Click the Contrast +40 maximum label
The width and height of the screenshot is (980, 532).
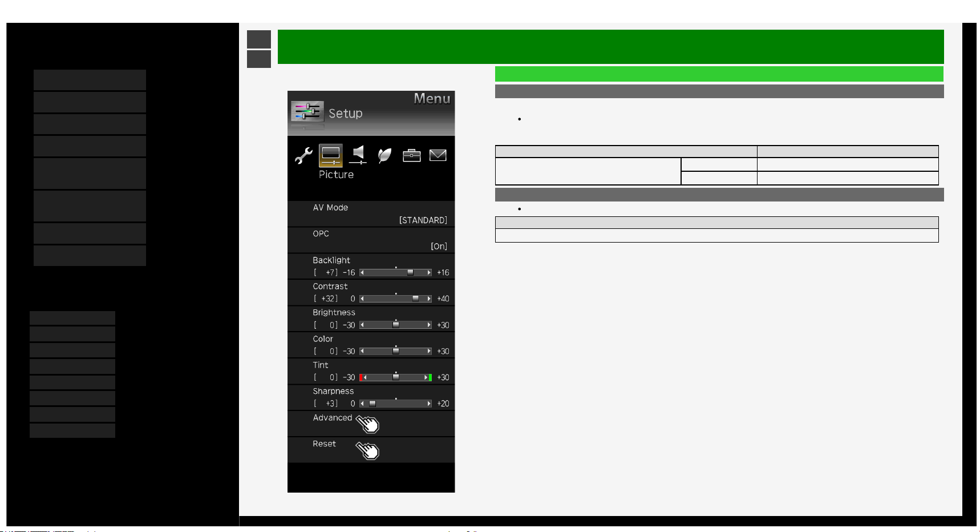pyautogui.click(x=443, y=299)
